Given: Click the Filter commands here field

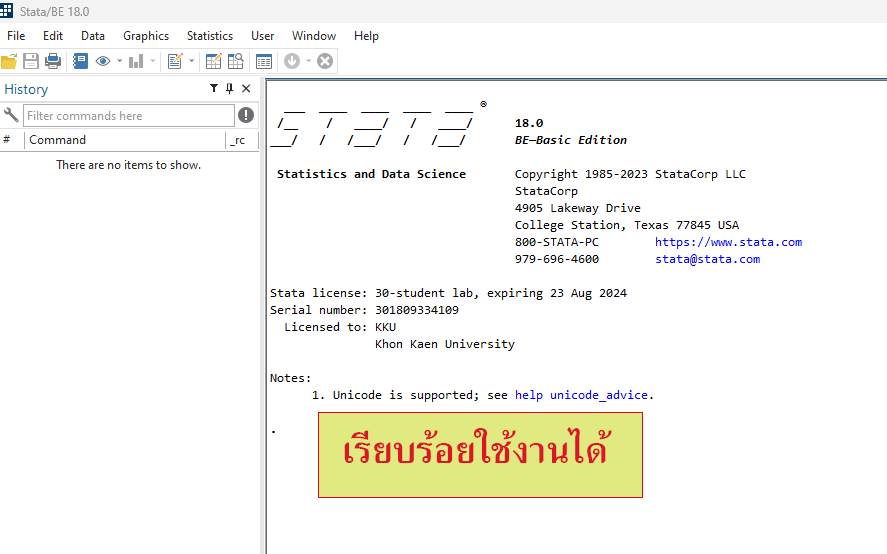Looking at the screenshot, I should pos(128,115).
